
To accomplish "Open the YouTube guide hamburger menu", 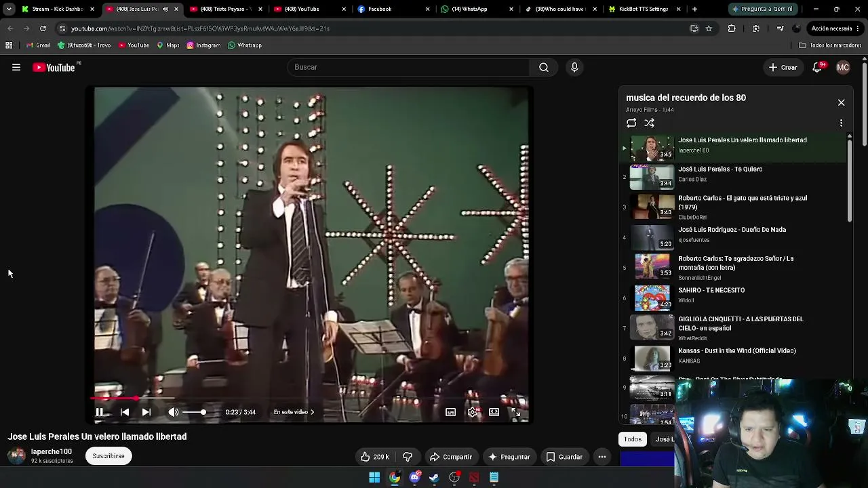I will (16, 67).
